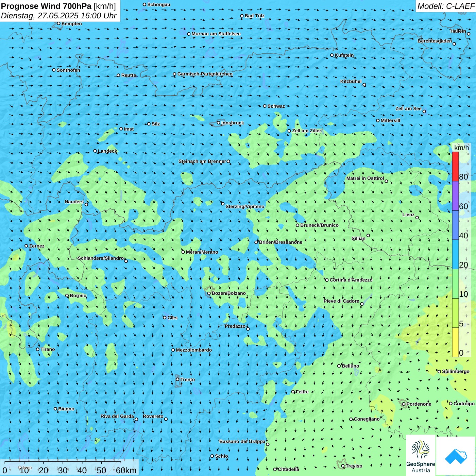Click the 'Schlanders/Silandro' label

(x=101, y=258)
